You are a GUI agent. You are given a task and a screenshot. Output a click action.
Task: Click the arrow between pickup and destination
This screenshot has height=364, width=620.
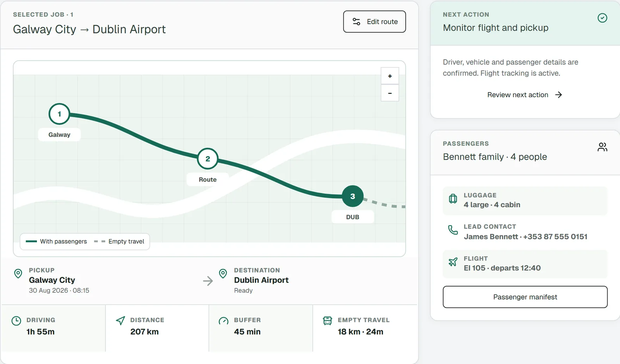[208, 281]
